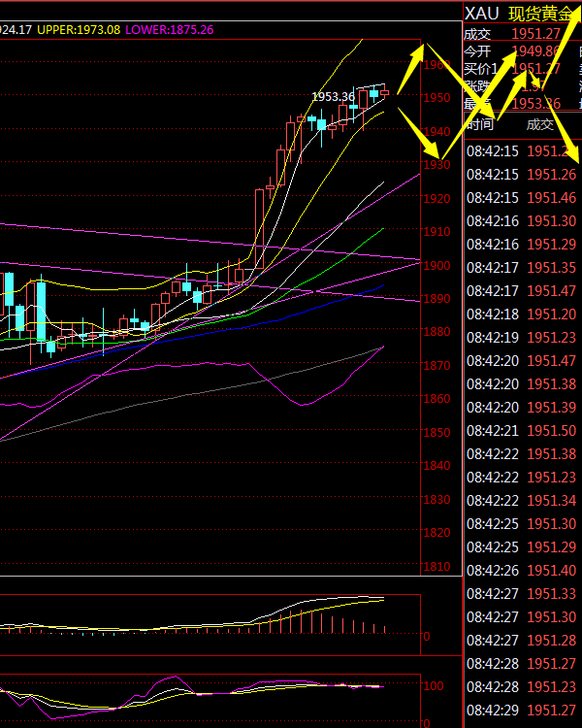Click the 成交 column header in tick list
582x728 pixels.
click(x=540, y=124)
